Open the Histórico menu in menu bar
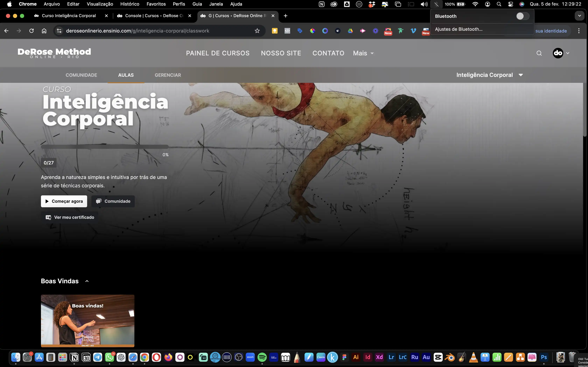Screen dimensions: 588x367 click(129, 4)
